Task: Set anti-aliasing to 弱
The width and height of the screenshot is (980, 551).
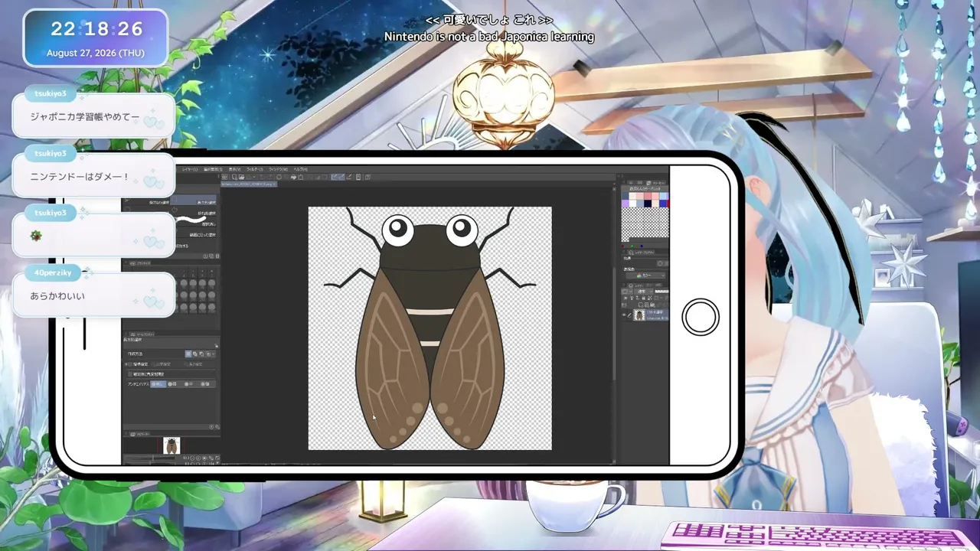Action: (171, 384)
